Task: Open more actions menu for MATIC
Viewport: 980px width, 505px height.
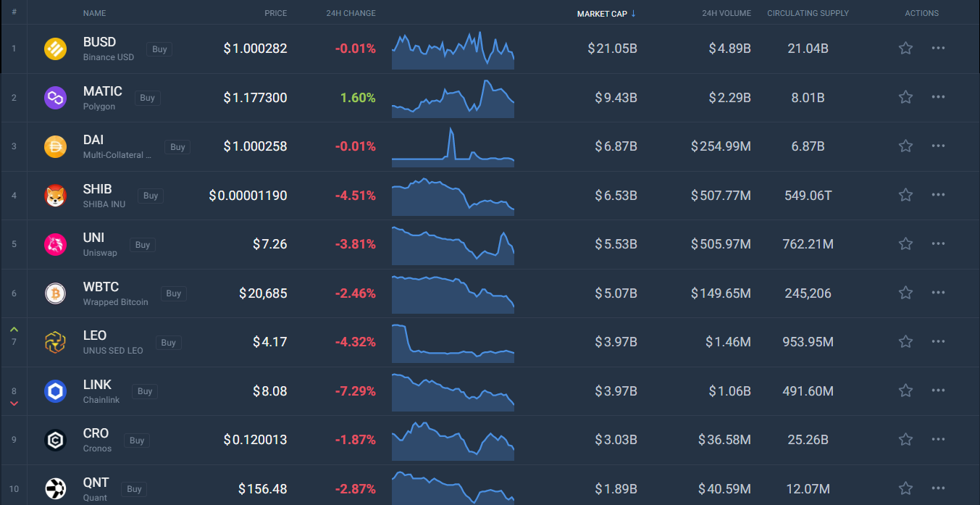Action: point(938,97)
